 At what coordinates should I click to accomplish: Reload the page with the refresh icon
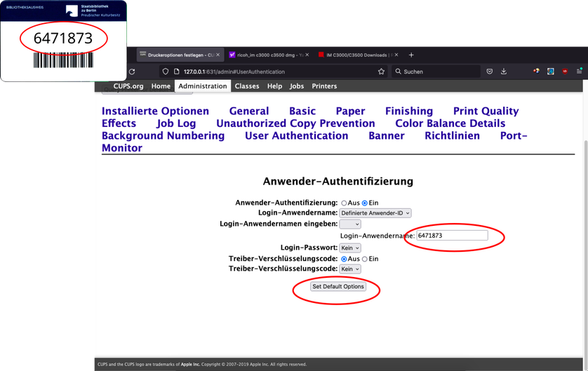tap(132, 72)
